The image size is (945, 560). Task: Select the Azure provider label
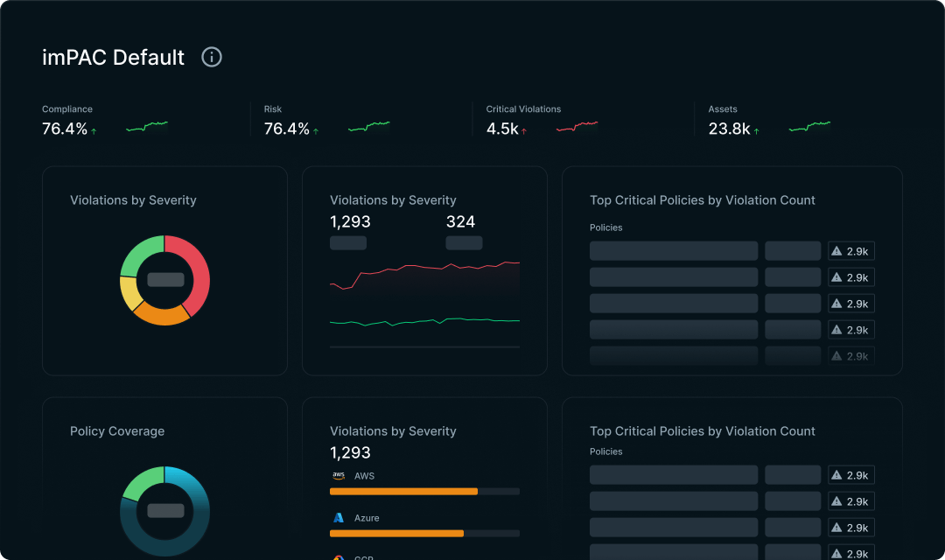click(x=367, y=518)
